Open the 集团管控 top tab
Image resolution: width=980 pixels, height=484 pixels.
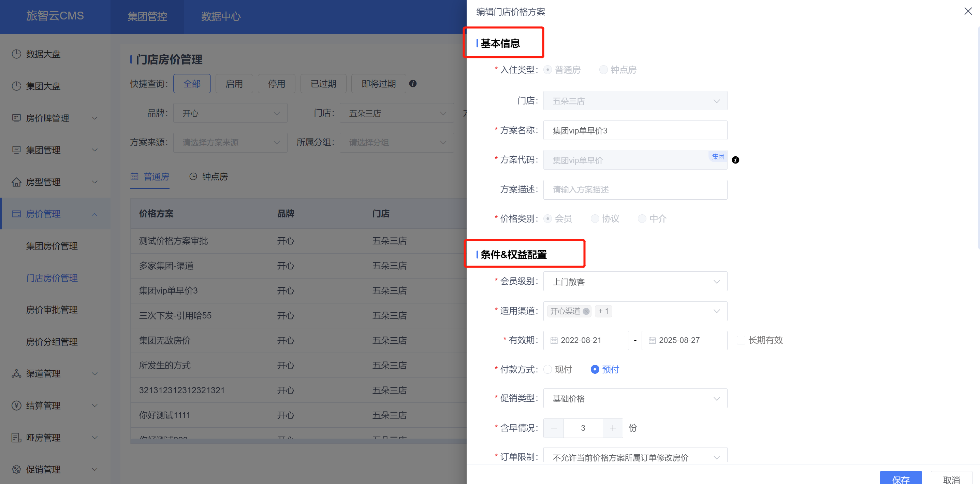[x=147, y=16]
